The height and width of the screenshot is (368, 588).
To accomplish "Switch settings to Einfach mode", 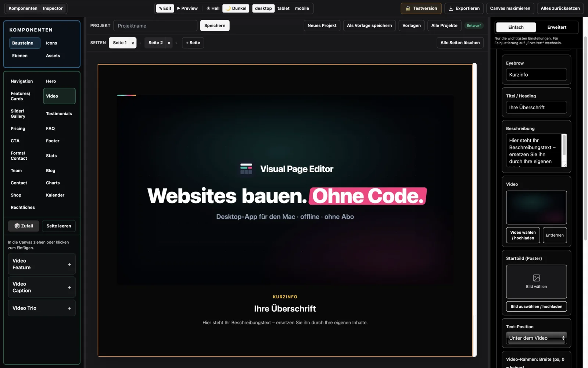I will point(516,27).
